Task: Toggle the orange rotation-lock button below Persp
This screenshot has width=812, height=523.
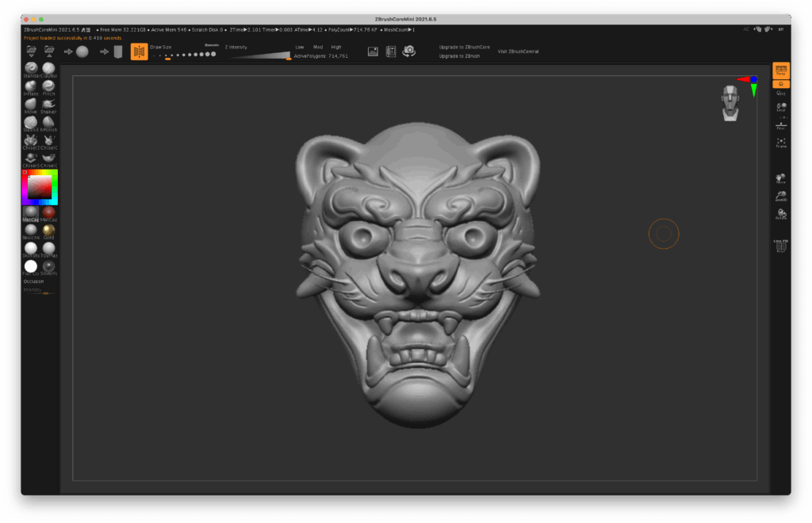Action: (x=781, y=84)
